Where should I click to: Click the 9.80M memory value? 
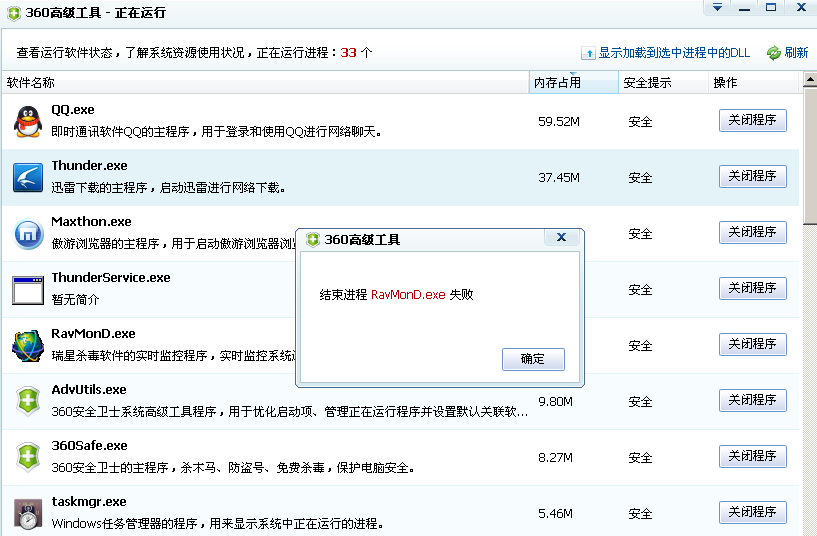click(x=555, y=402)
